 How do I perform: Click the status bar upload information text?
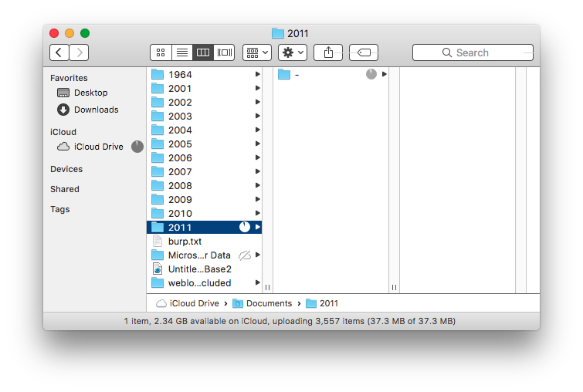(x=290, y=321)
